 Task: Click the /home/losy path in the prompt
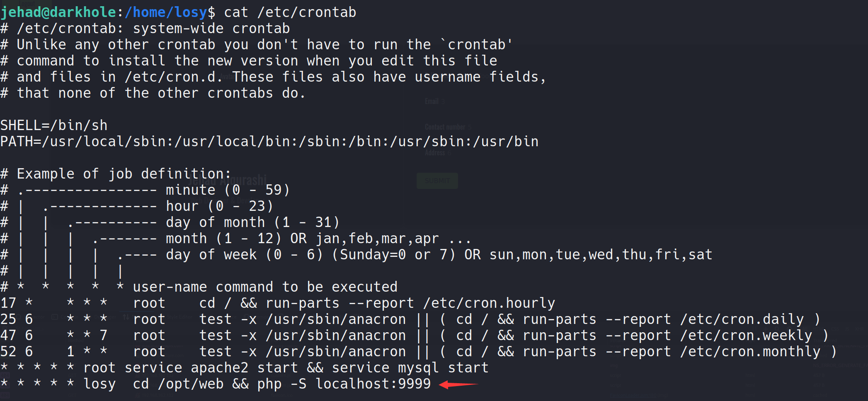coord(166,12)
